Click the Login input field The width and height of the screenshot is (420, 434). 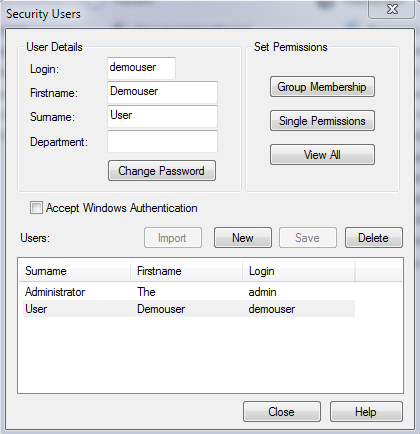pyautogui.click(x=141, y=68)
